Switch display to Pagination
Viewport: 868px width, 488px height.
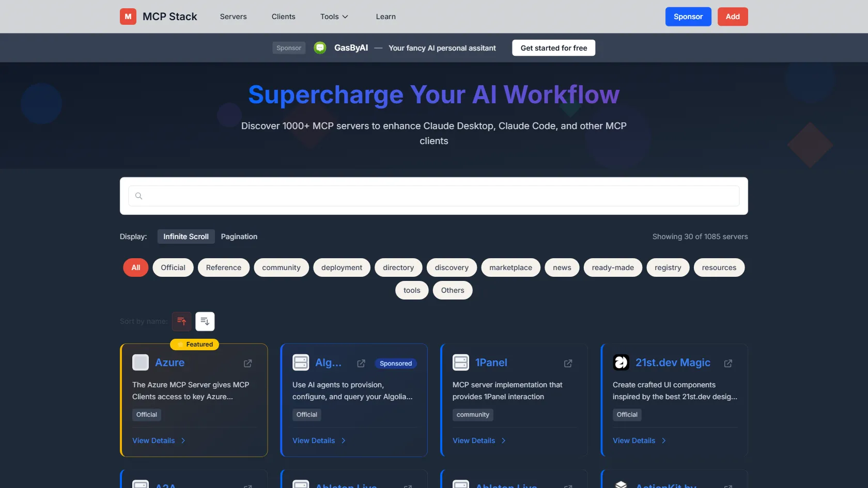[x=239, y=237]
